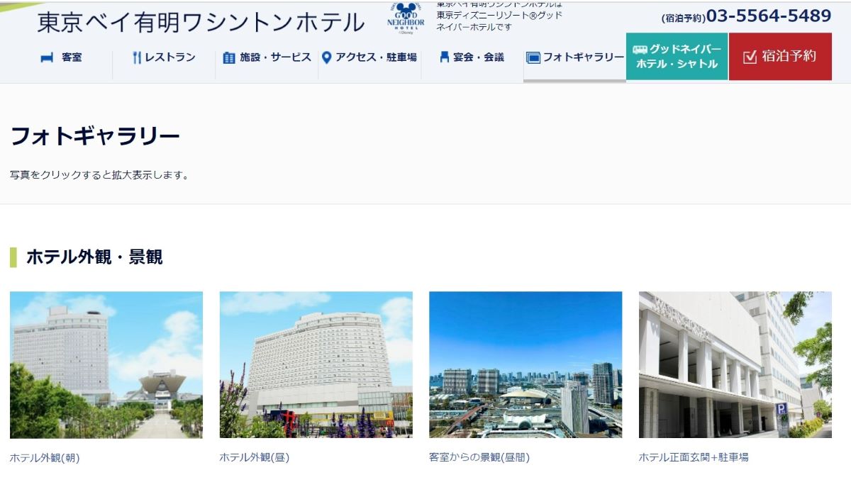Click the checkmark icon on 宿泊予約
This screenshot has height=504, width=851.
coord(750,57)
